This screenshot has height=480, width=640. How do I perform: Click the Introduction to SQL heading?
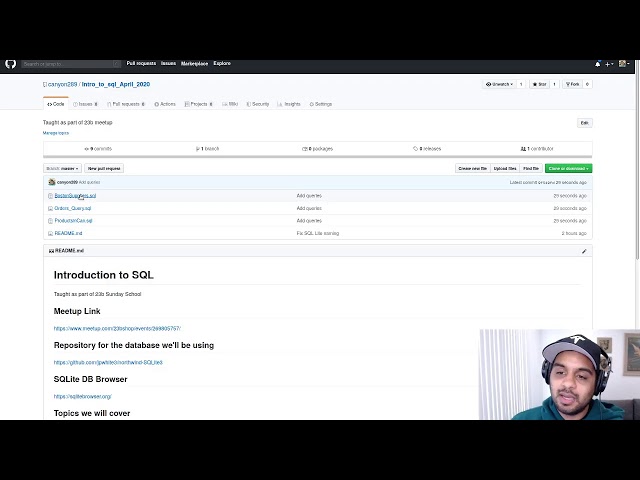104,275
